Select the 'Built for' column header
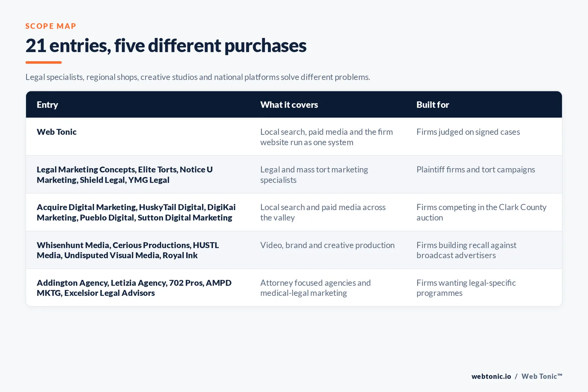Viewport: 588px width, 392px height. coord(433,105)
